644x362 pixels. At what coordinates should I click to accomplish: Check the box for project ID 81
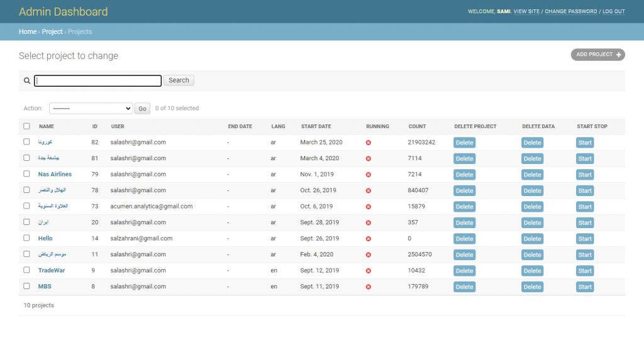point(26,158)
